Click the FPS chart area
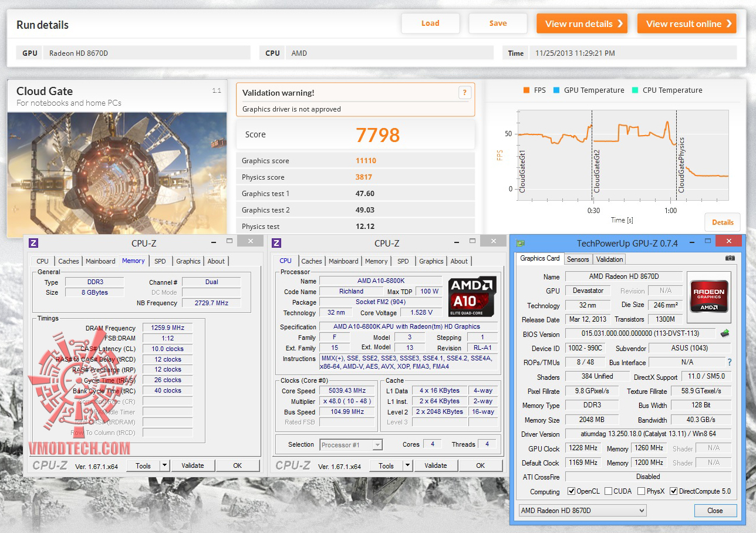The image size is (756, 533). [622, 156]
